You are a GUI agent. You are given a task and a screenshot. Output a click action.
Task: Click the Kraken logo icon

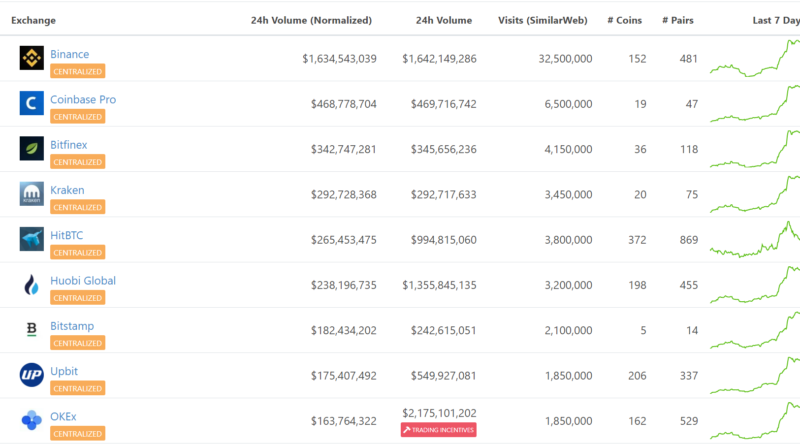click(x=32, y=194)
